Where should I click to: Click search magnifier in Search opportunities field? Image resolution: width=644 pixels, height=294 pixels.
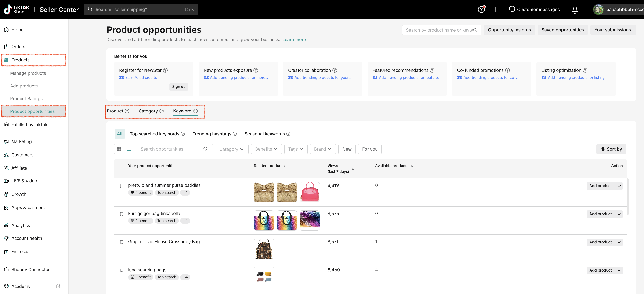click(206, 149)
